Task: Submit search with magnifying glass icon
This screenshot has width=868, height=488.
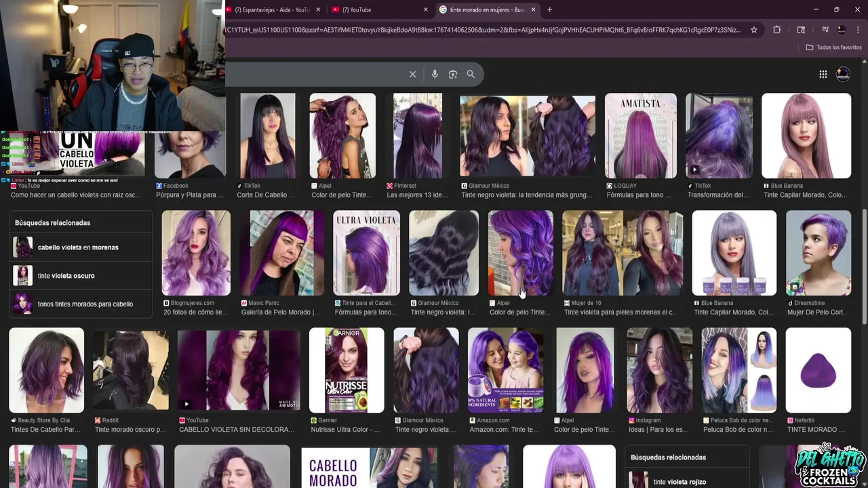Action: 471,75
